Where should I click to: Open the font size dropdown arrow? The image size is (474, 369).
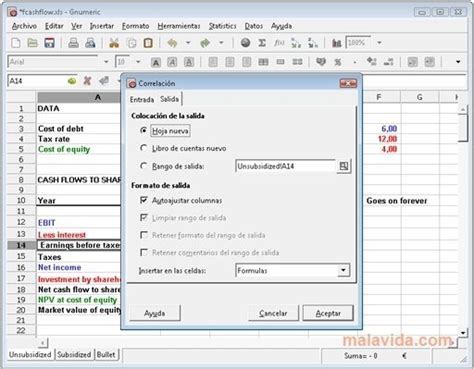[138, 62]
